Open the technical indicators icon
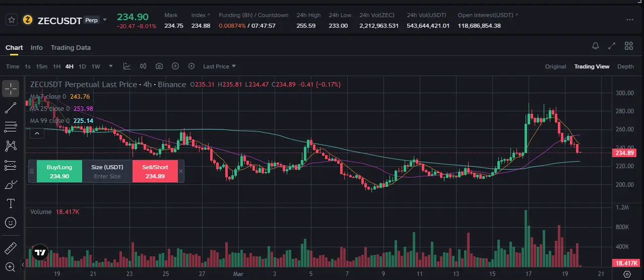644x280 pixels. point(127,66)
